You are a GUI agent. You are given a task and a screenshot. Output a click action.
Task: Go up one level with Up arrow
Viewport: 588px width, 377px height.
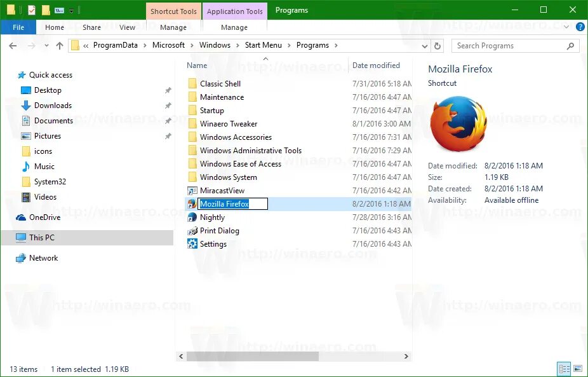pos(60,46)
